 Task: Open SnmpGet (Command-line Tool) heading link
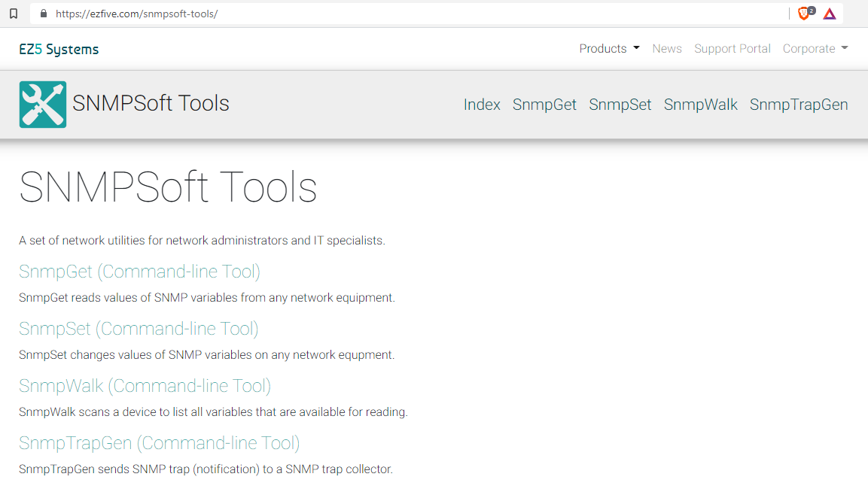139,272
